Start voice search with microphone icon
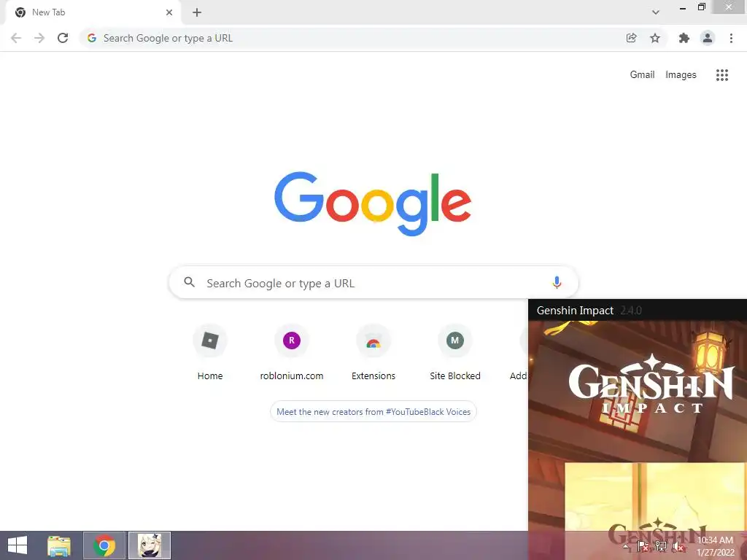This screenshot has width=747, height=560. 557,283
